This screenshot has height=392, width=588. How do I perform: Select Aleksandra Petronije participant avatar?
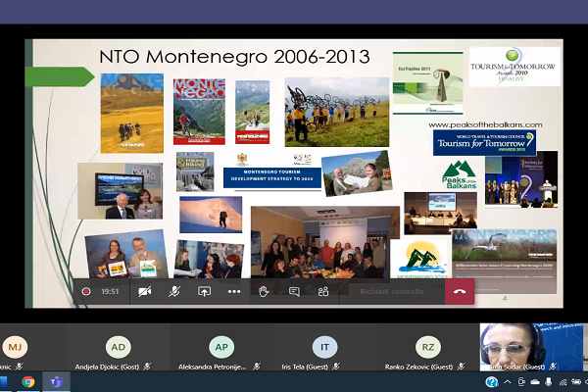point(221,347)
